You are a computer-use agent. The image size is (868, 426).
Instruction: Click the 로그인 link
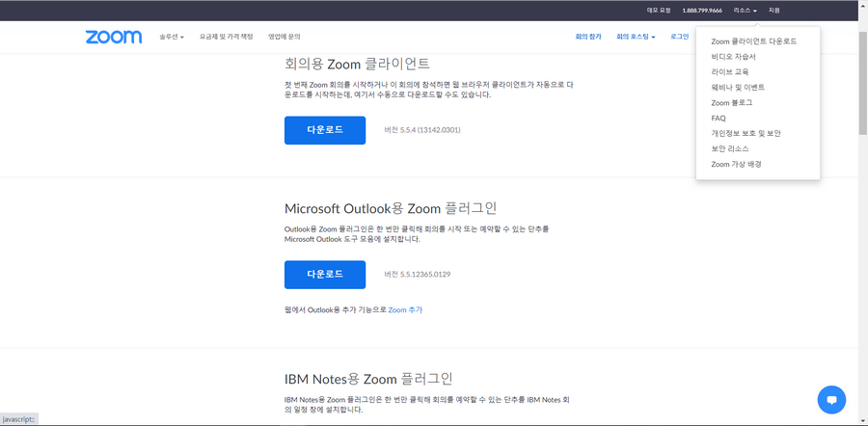pos(679,37)
